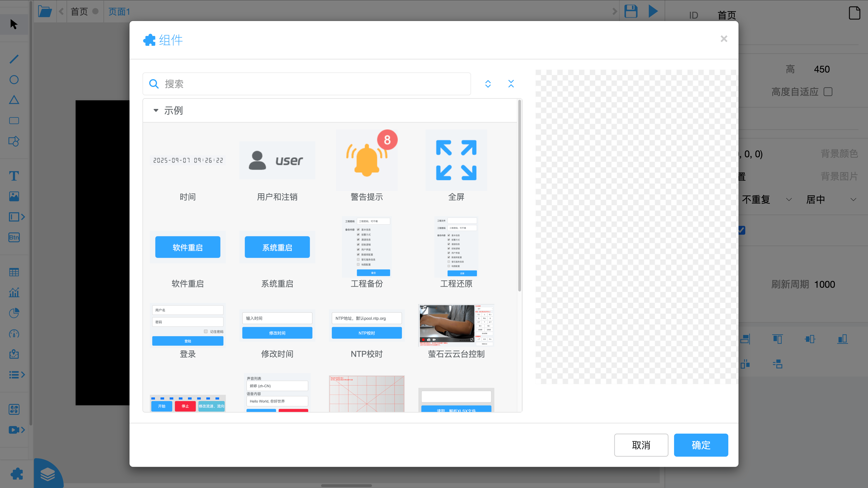868x488 pixels.
Task: Click the save floppy disk icon
Action: coord(630,11)
